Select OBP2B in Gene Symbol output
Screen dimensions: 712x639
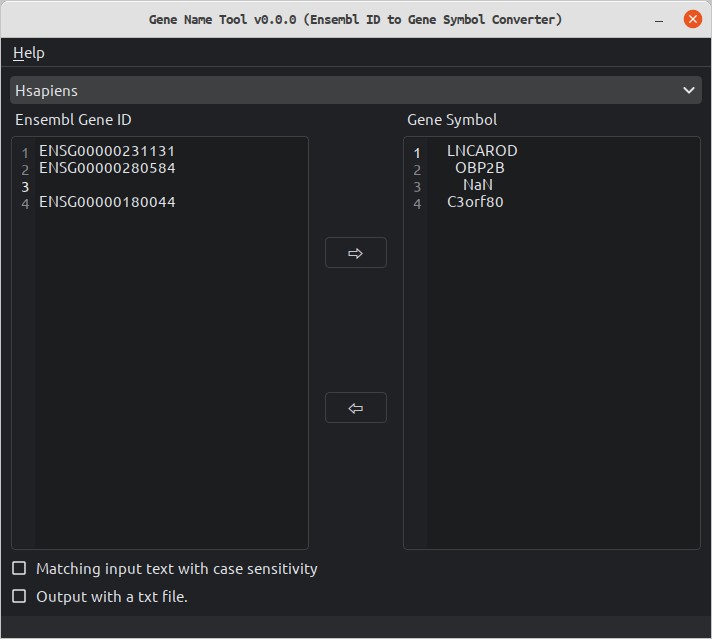click(x=480, y=168)
